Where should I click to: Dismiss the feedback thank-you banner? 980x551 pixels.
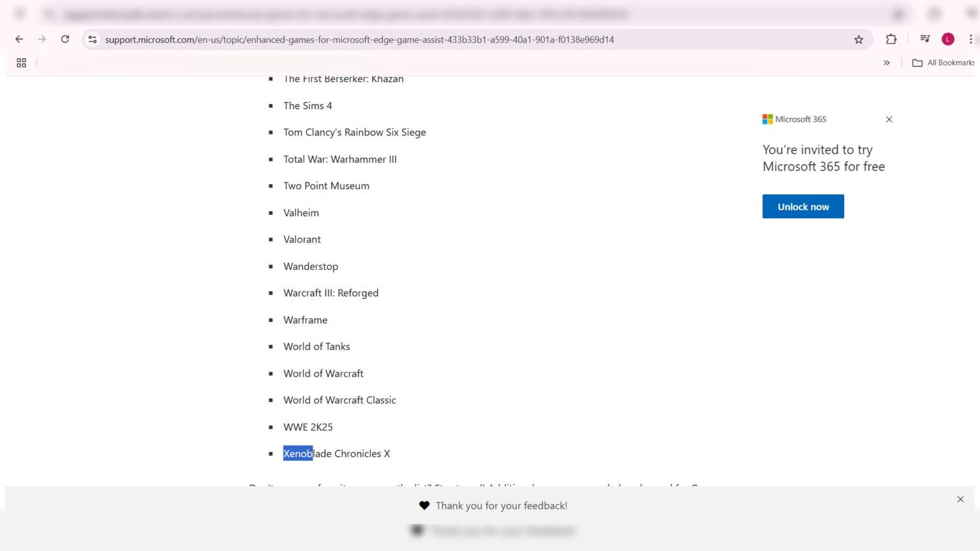[x=960, y=499]
